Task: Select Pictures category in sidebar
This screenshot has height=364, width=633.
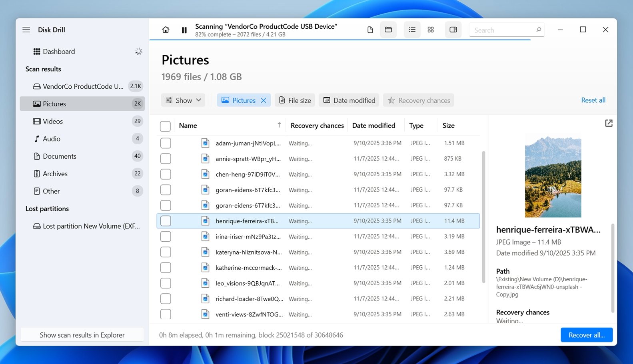Action: pyautogui.click(x=82, y=104)
